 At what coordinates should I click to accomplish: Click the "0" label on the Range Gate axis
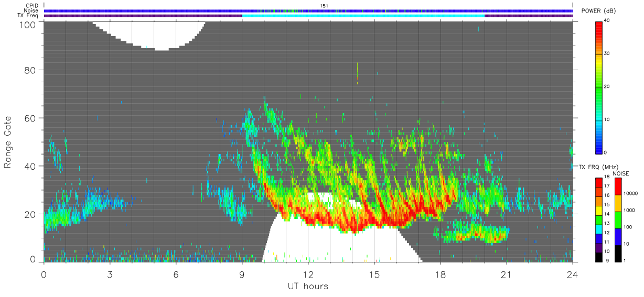click(33, 259)
